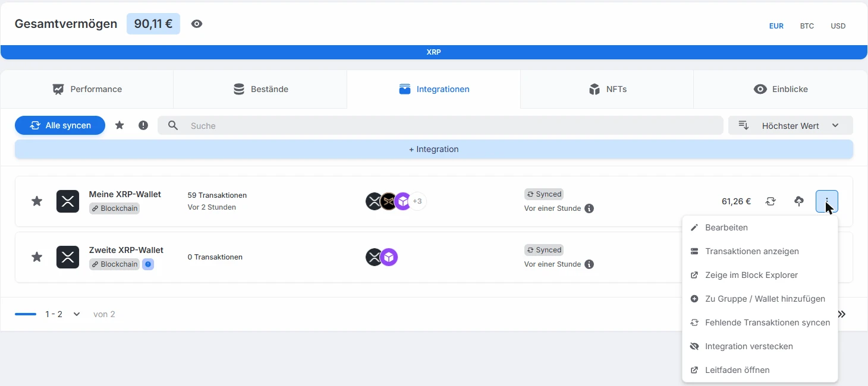Focus the Suche search field
The image size is (868, 386).
click(441, 125)
